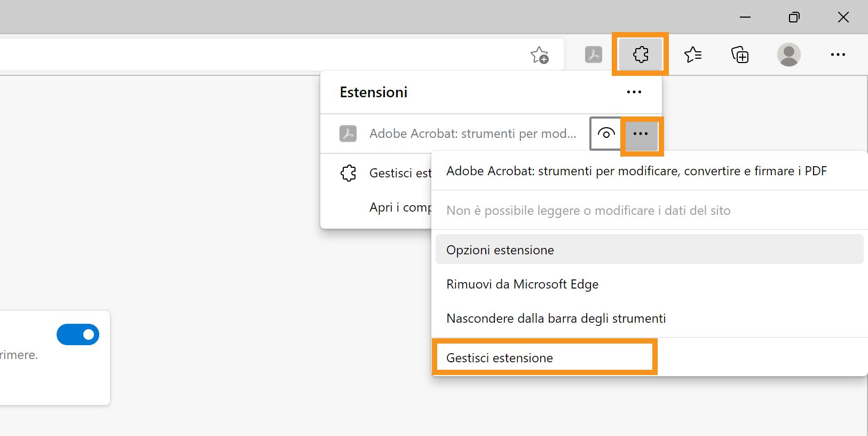This screenshot has width=868, height=436.
Task: Click the user profile avatar
Action: tap(788, 54)
